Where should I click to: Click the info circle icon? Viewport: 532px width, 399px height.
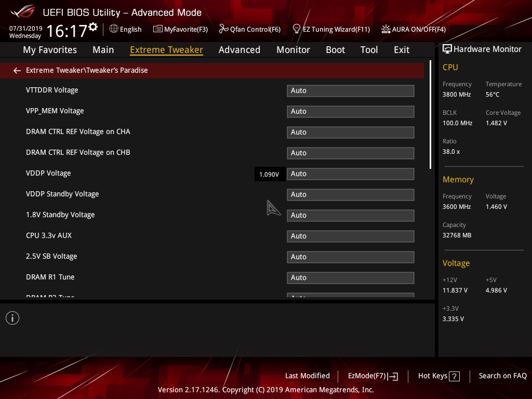12,318
